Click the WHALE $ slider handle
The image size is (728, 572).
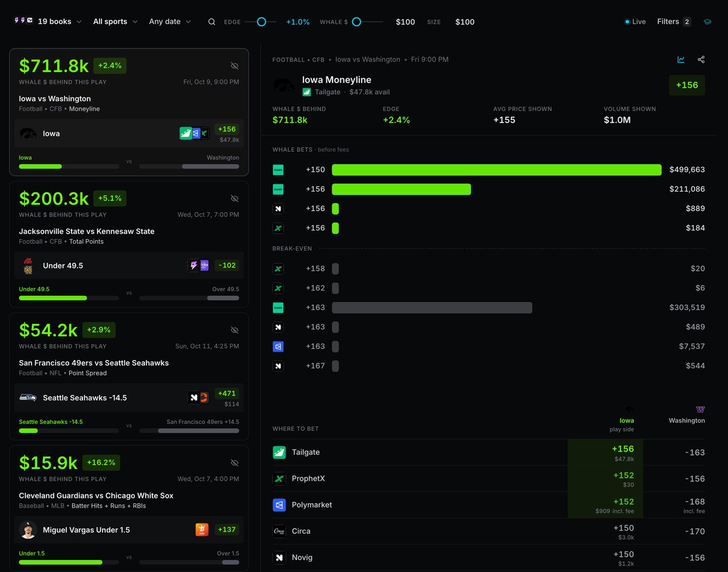(357, 22)
